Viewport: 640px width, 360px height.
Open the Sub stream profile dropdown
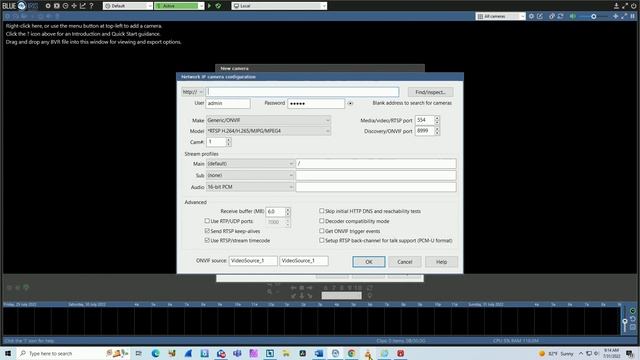click(250, 175)
